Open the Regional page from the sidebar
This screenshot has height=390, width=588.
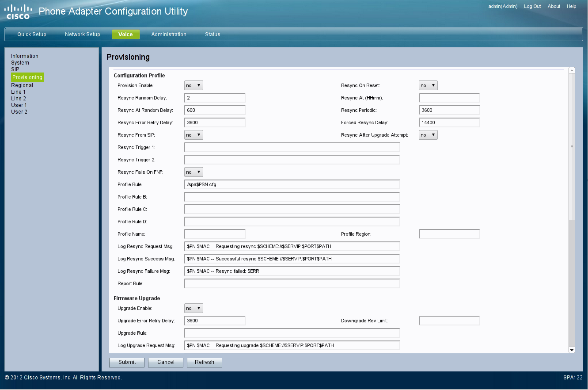[22, 85]
